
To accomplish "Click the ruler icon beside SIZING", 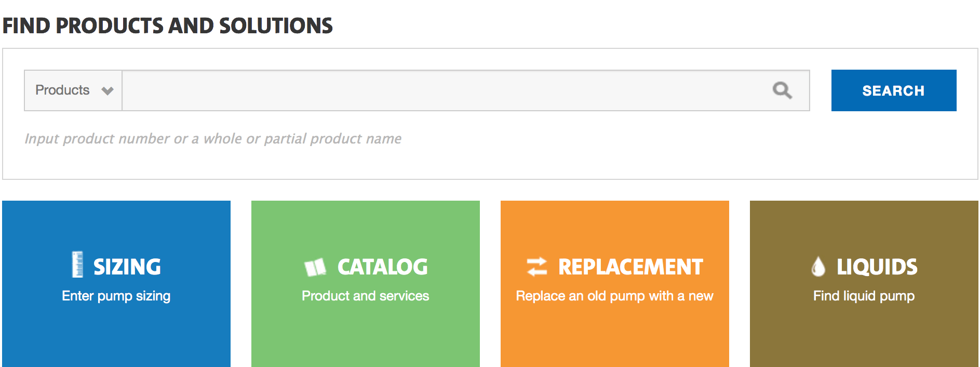I will coord(77,265).
